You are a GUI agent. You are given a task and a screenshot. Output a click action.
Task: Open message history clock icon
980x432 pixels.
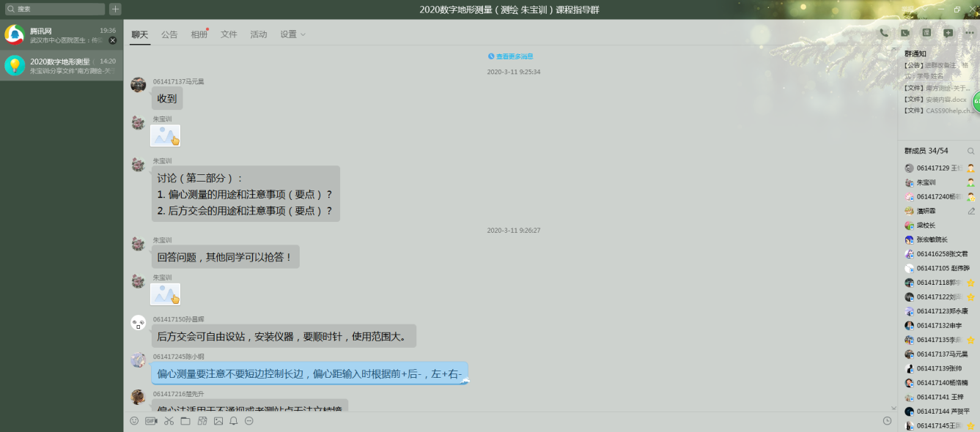(x=887, y=421)
